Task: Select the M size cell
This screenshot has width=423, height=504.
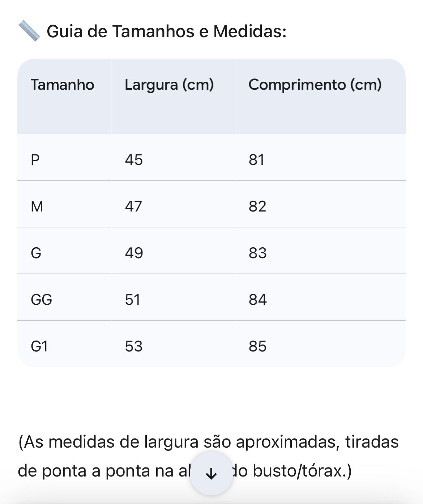Action: 37,206
